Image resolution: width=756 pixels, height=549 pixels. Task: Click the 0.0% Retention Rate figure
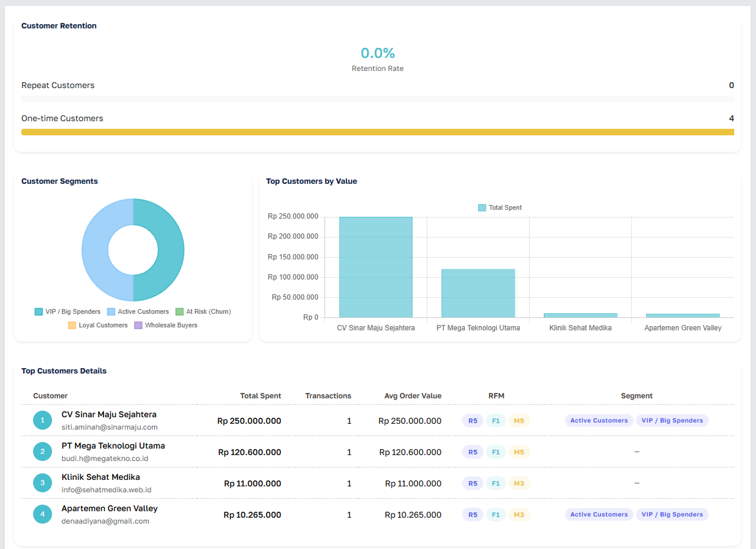click(x=378, y=53)
